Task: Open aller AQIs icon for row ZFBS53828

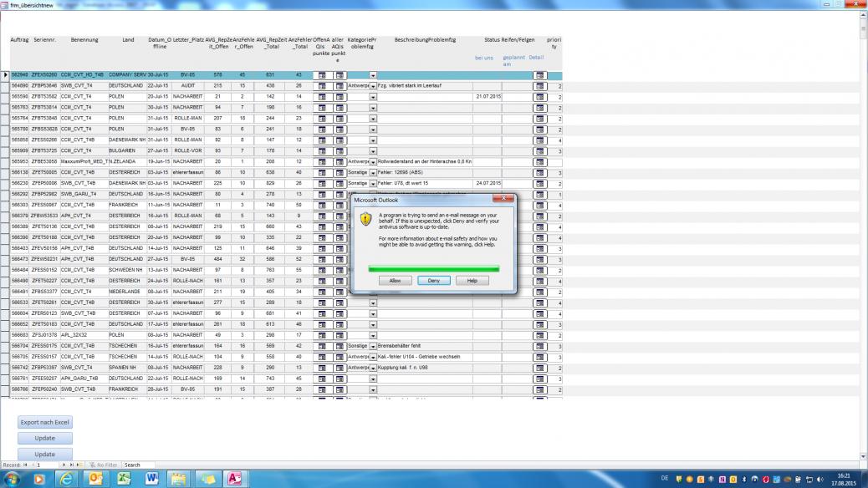Action: (x=340, y=130)
